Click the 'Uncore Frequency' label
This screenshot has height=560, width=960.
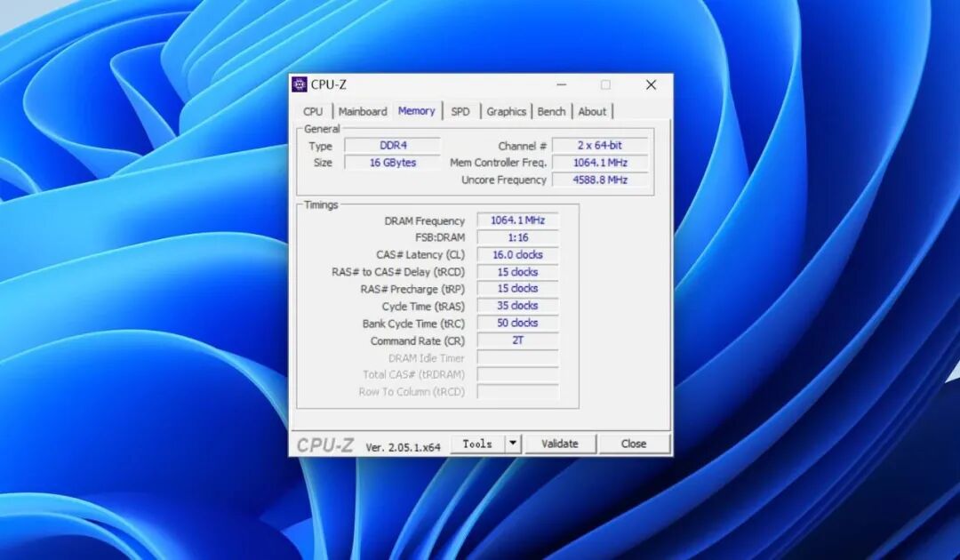tap(504, 180)
